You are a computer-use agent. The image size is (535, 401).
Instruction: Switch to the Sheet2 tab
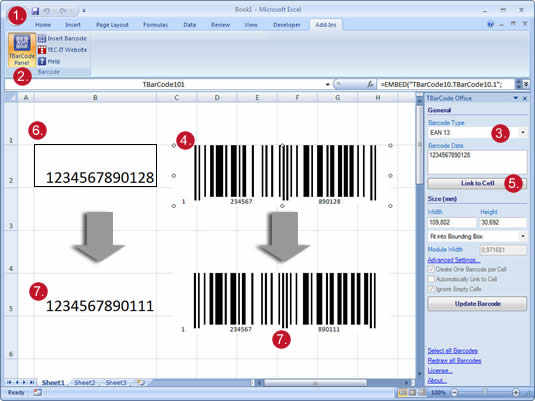[85, 383]
